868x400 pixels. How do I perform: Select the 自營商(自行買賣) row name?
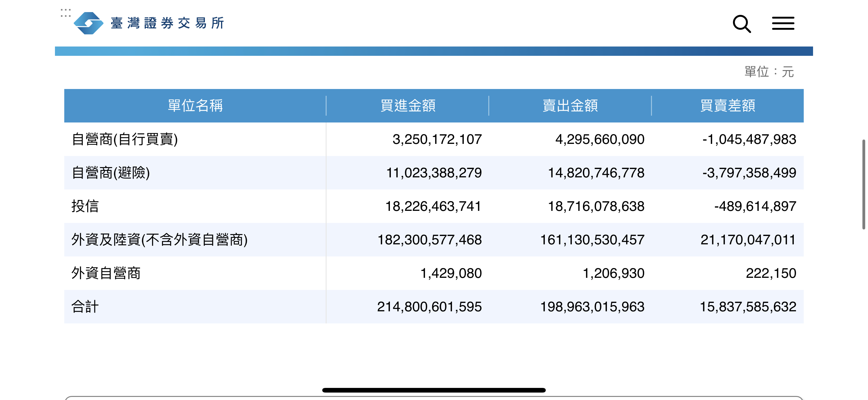coord(125,139)
